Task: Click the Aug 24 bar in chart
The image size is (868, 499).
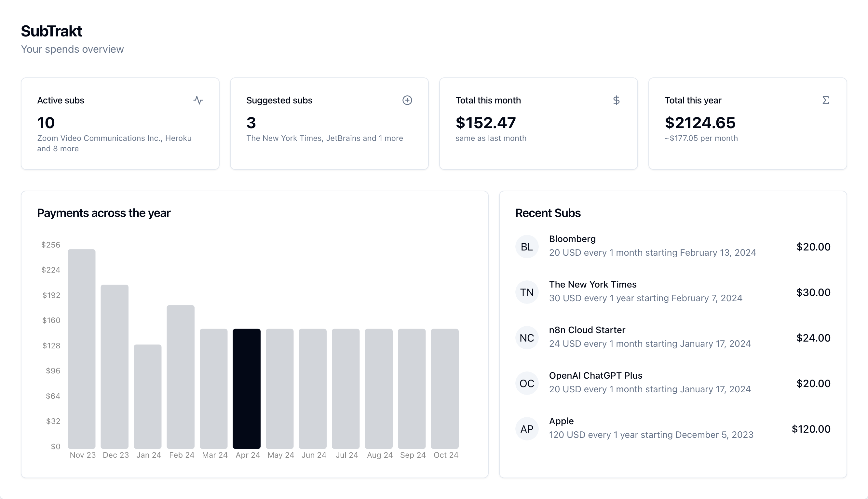Action: (x=379, y=389)
